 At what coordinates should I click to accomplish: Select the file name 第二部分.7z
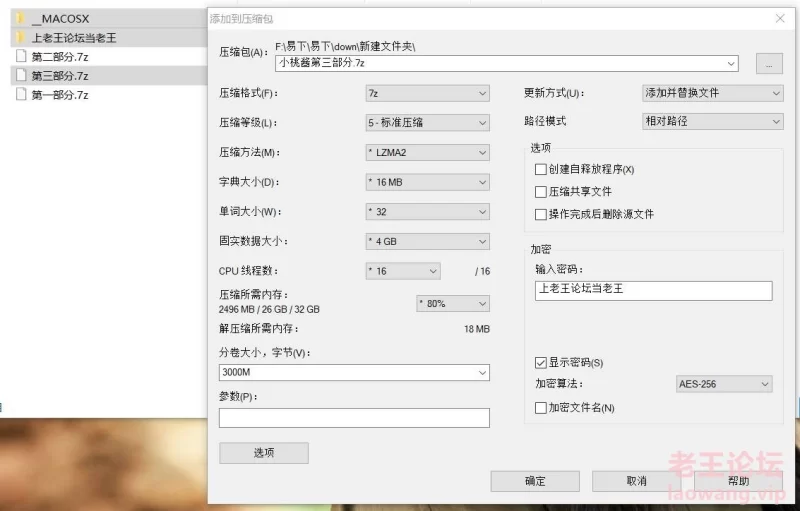[x=60, y=57]
